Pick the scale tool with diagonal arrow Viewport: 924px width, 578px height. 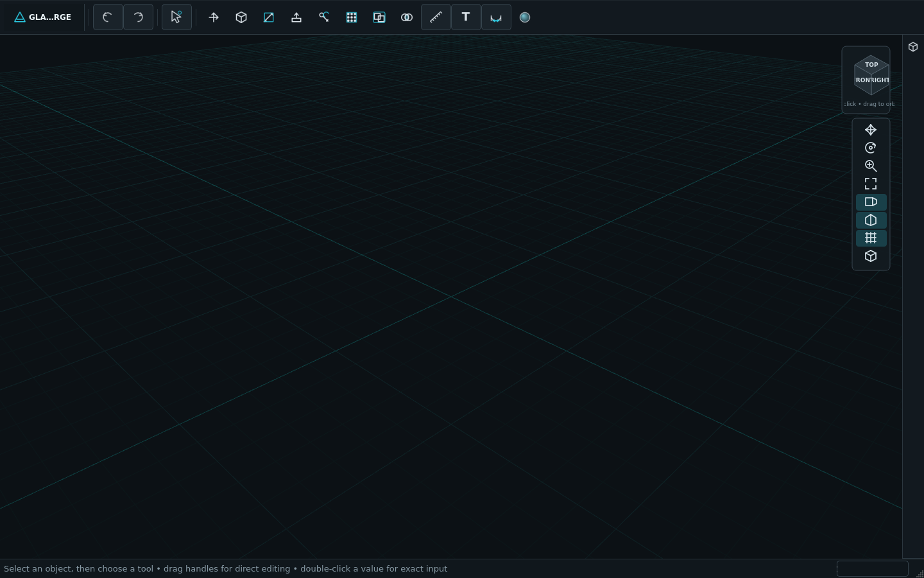[x=269, y=17]
